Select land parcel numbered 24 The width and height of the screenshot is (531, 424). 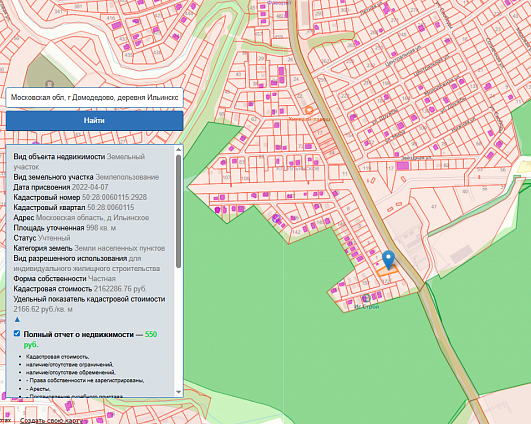pos(296,79)
